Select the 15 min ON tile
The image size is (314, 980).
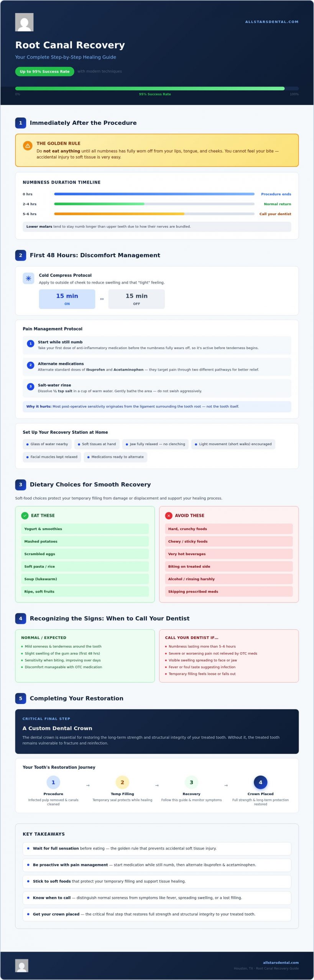pyautogui.click(x=67, y=299)
